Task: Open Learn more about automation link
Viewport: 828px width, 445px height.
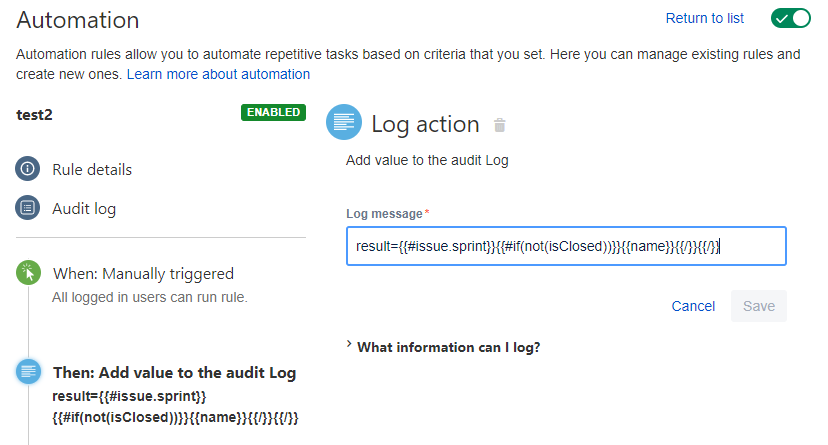Action: pyautogui.click(x=218, y=74)
